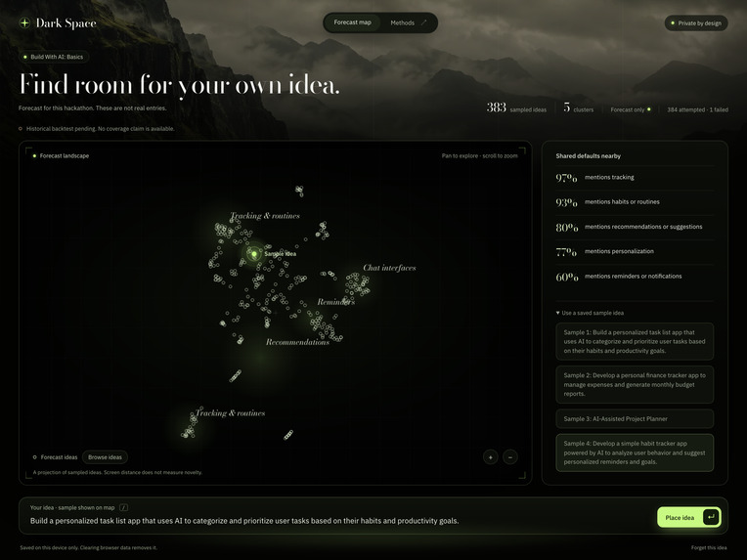Click the Private by design badge
This screenshot has width=747, height=560.
[696, 22]
